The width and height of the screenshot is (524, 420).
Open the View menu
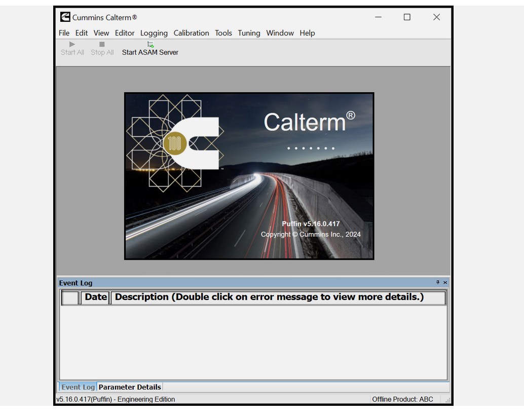[x=101, y=33]
